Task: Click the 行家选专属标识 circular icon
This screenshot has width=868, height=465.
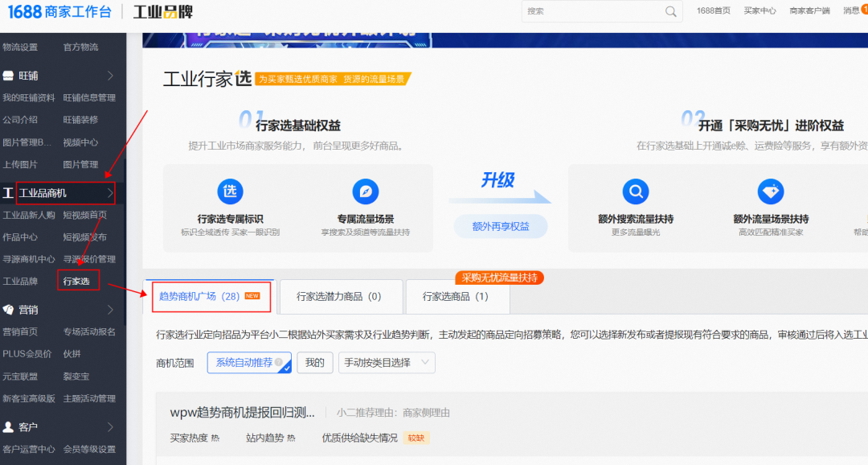Action: (x=231, y=192)
